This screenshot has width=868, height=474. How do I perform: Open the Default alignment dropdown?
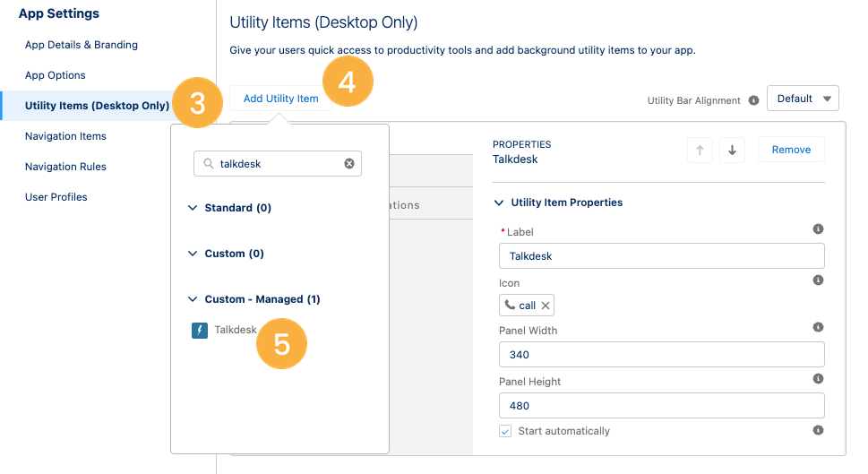coord(803,99)
